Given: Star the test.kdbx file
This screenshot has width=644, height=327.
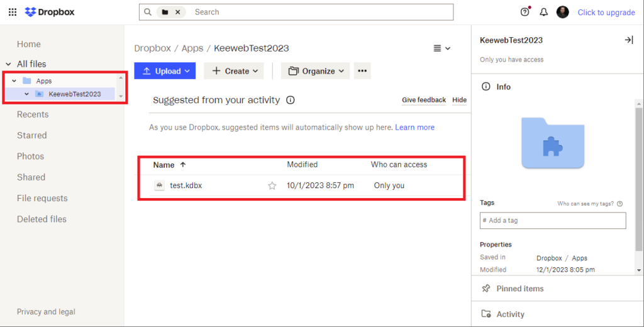Looking at the screenshot, I should [x=272, y=186].
